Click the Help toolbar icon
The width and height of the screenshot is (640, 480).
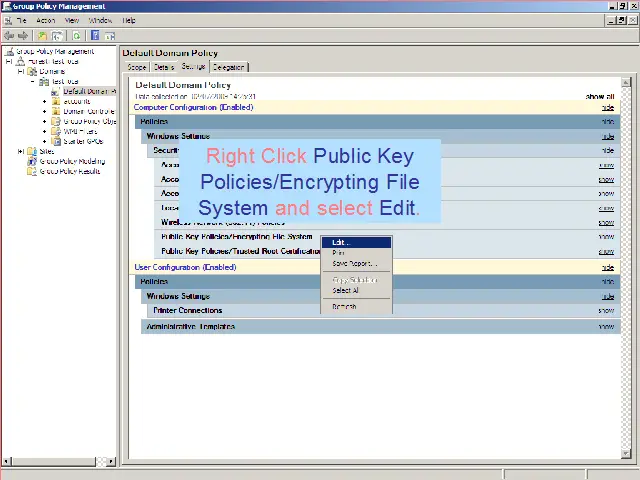click(95, 35)
